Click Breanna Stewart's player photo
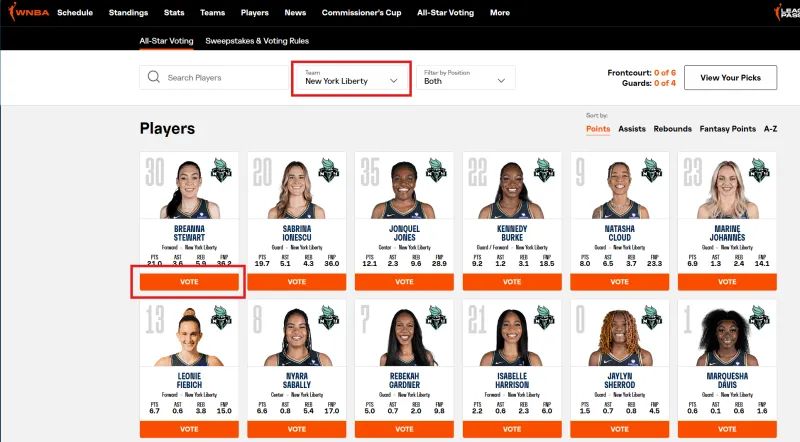Screen dimensions: 800x442 click(x=189, y=189)
